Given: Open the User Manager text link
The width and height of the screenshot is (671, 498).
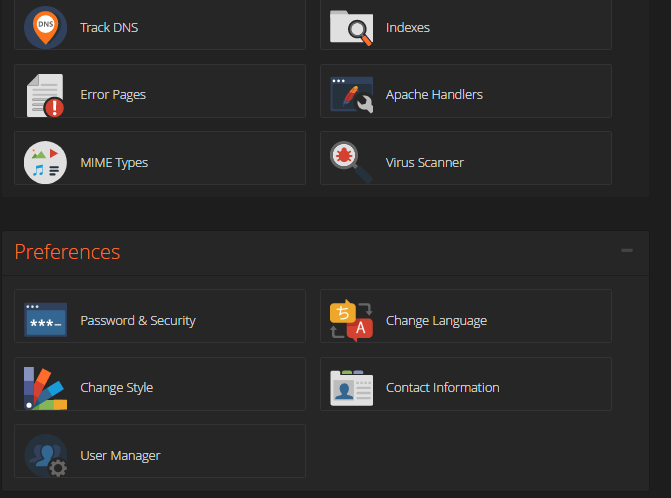Looking at the screenshot, I should (x=120, y=455).
